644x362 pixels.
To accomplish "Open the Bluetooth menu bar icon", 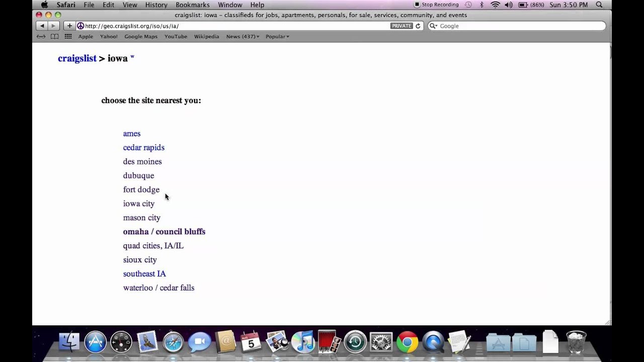I will tap(481, 5).
